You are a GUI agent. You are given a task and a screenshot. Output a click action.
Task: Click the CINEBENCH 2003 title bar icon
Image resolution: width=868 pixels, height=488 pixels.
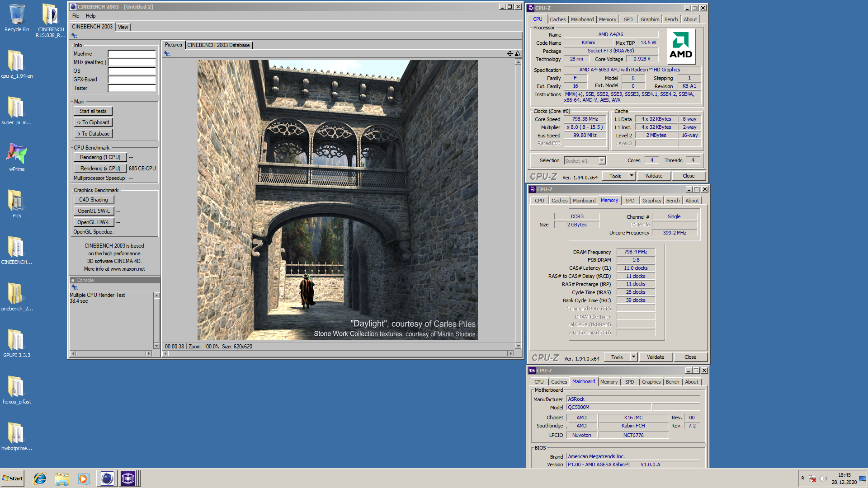tap(73, 7)
